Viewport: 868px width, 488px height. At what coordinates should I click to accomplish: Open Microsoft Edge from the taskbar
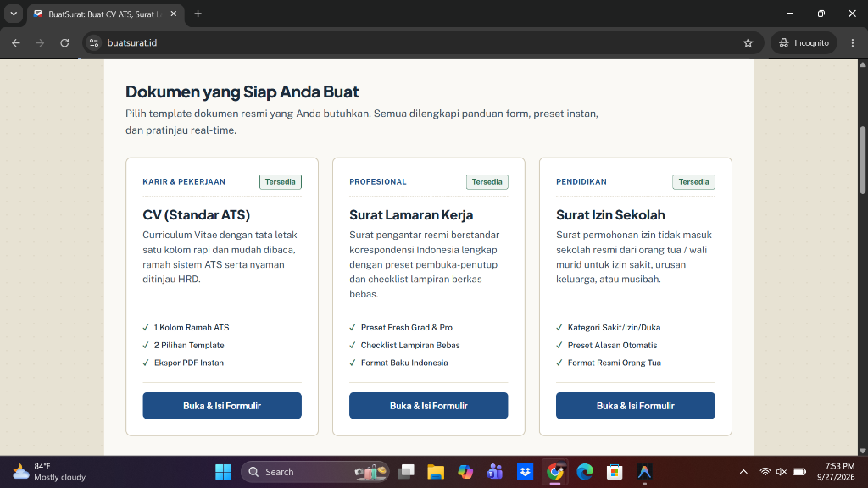585,472
